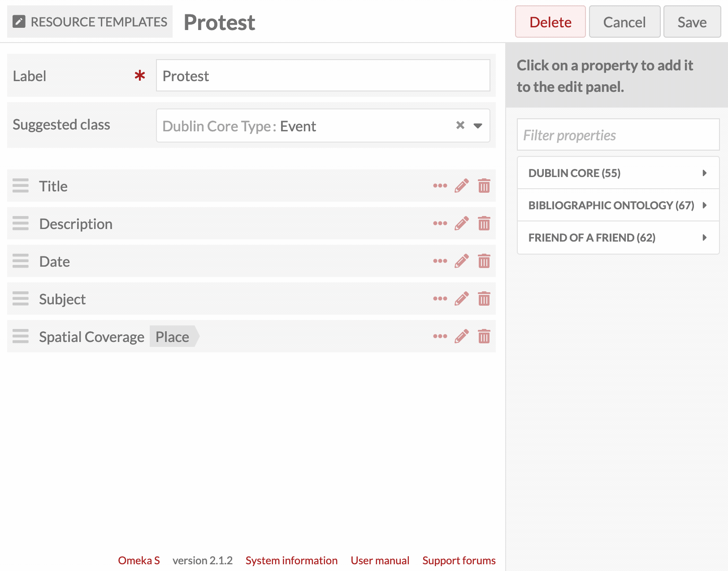The height and width of the screenshot is (571, 728).
Task: Click the Spatial Coverage property label
Action: click(x=91, y=337)
